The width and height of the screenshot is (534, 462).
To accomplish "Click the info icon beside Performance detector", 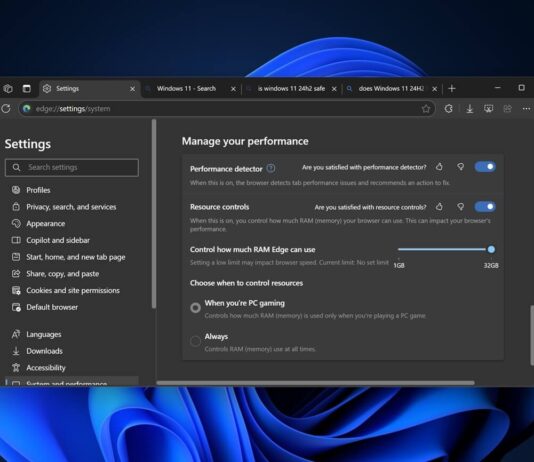I will point(271,168).
